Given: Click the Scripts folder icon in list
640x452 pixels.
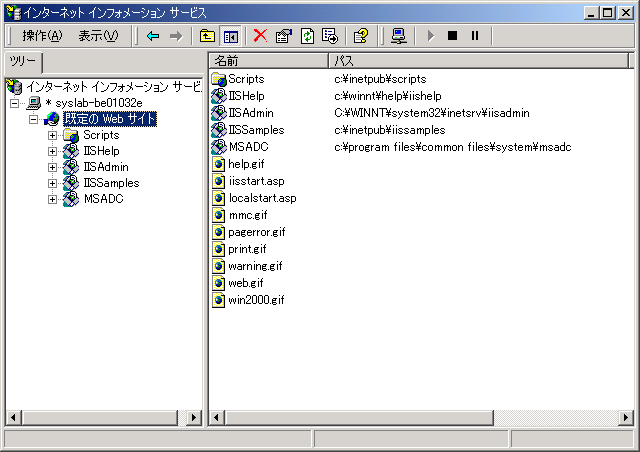Looking at the screenshot, I should pyautogui.click(x=219, y=79).
